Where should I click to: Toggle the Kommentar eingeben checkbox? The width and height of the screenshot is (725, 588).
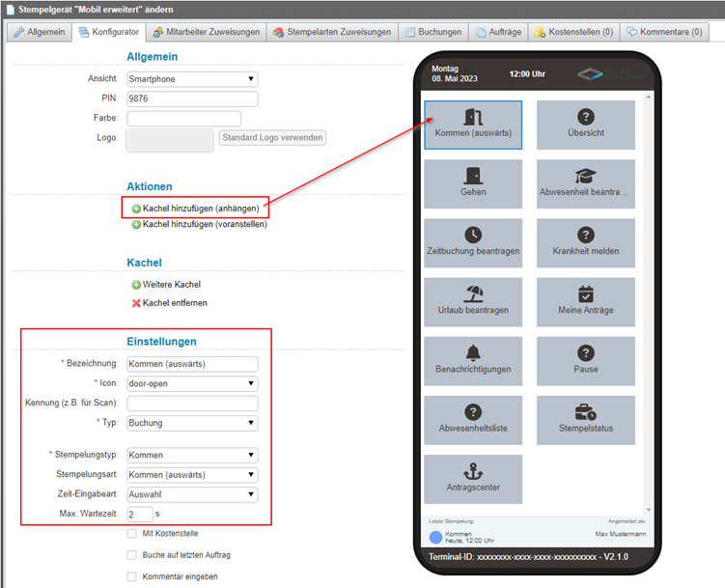(x=132, y=576)
